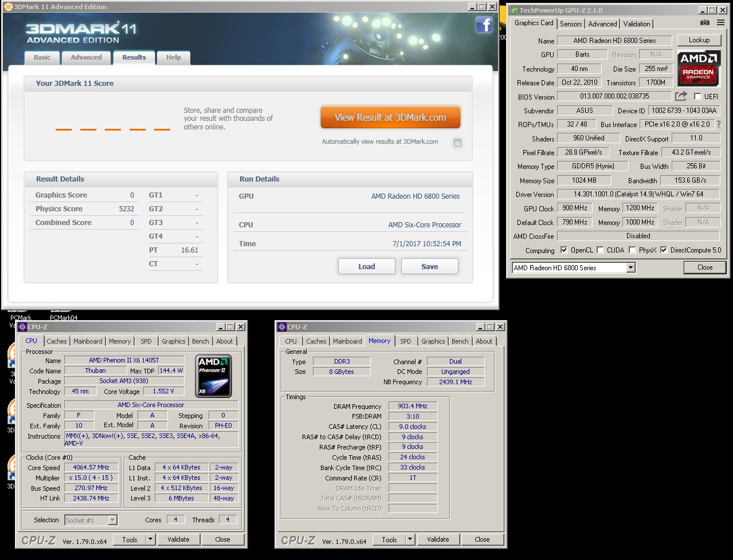Expand the Tools dropdown arrow in left CPU-Z
The image size is (733, 560).
(150, 539)
